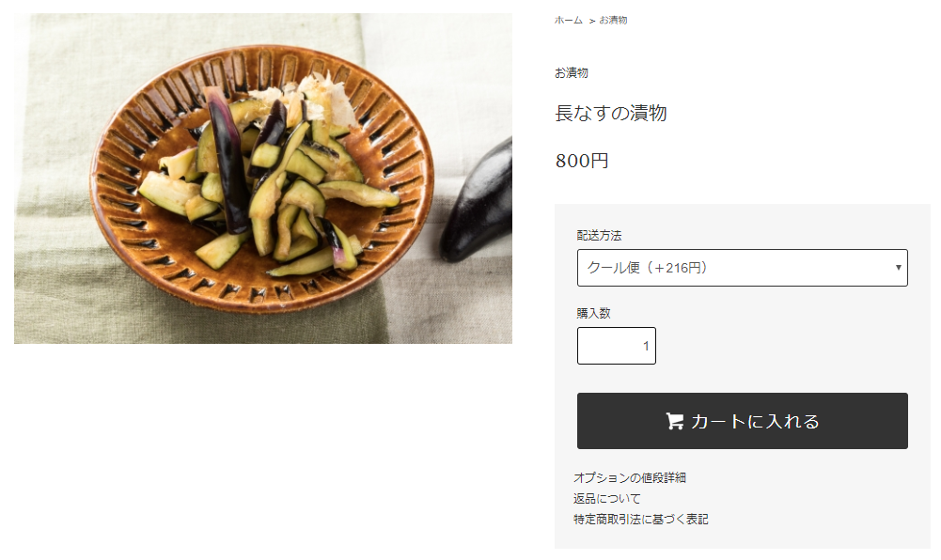
Task: Click the pickled eggplant product photo
Action: [263, 179]
